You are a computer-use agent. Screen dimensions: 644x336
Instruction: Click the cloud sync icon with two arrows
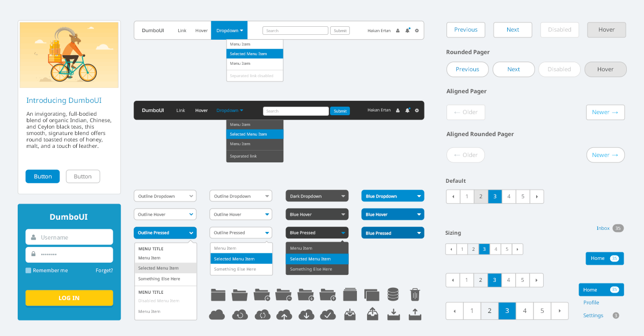pyautogui.click(x=262, y=315)
